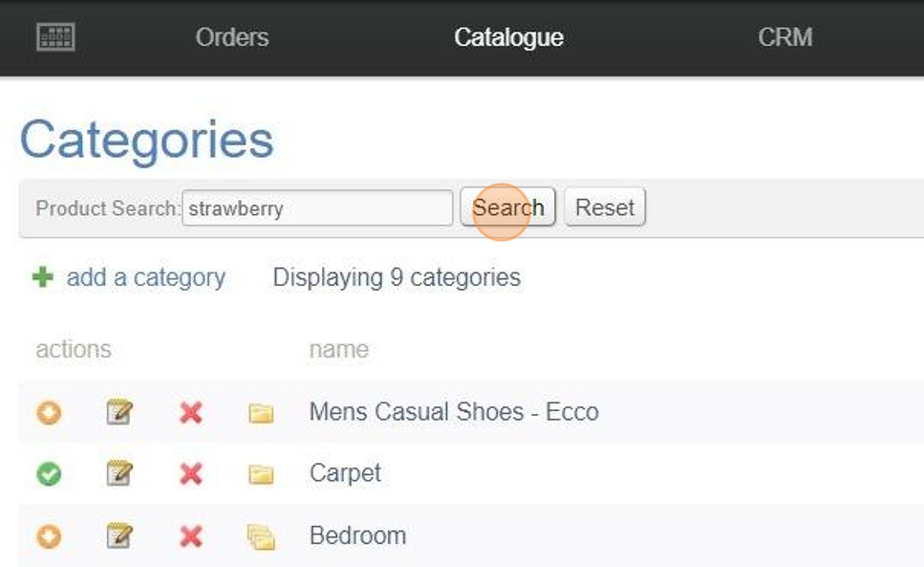The image size is (924, 567).
Task: Delete the Carpet category
Action: [x=191, y=473]
